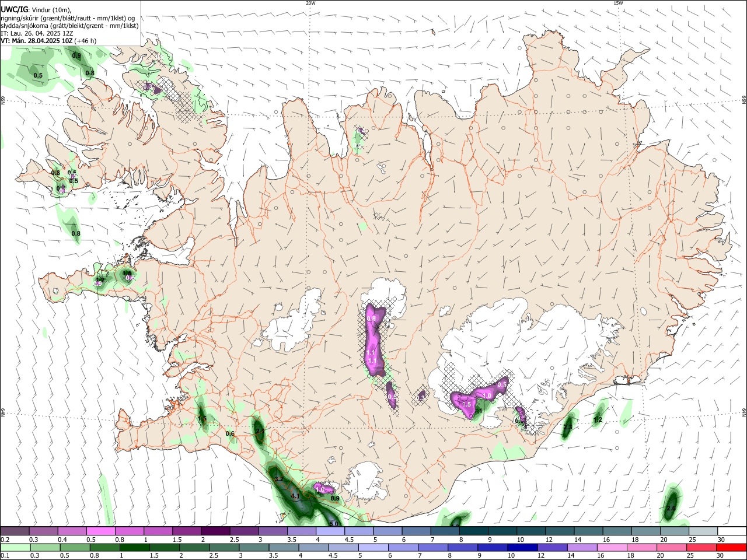Click the bright red rain swatch after 30
The width and height of the screenshot is (747, 560).
(731, 547)
